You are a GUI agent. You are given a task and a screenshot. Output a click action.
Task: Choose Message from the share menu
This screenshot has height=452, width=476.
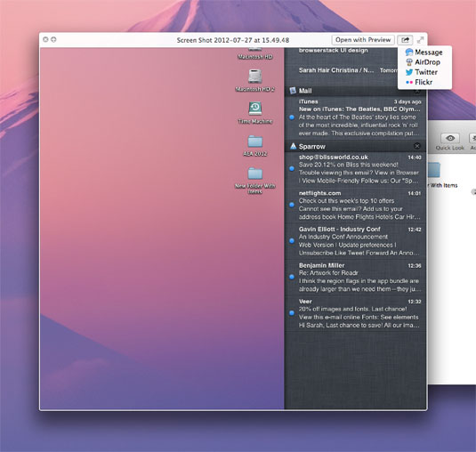point(424,52)
